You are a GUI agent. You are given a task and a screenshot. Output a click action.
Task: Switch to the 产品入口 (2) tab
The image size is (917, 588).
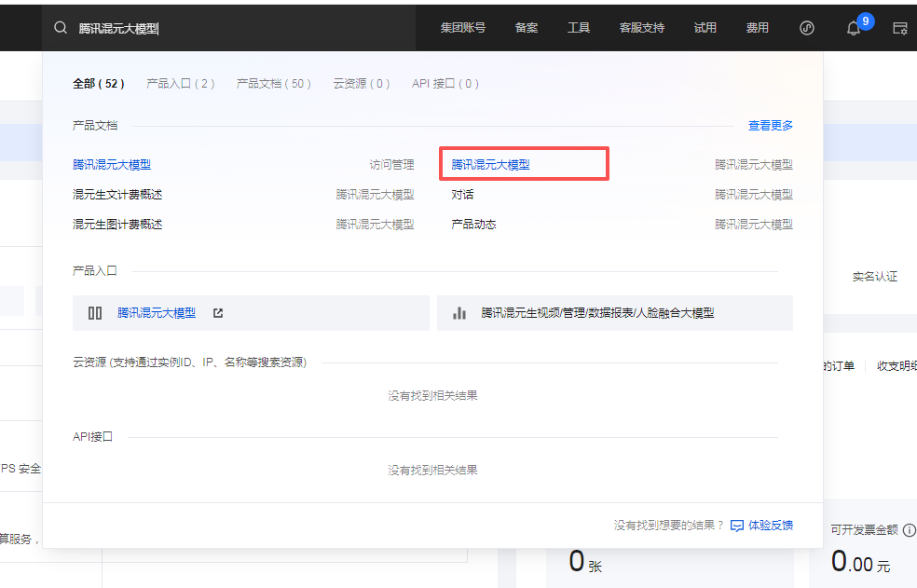click(180, 84)
